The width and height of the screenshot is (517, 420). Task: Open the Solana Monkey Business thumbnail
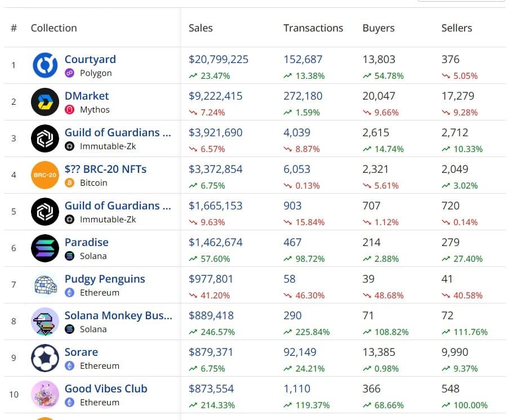pyautogui.click(x=45, y=321)
